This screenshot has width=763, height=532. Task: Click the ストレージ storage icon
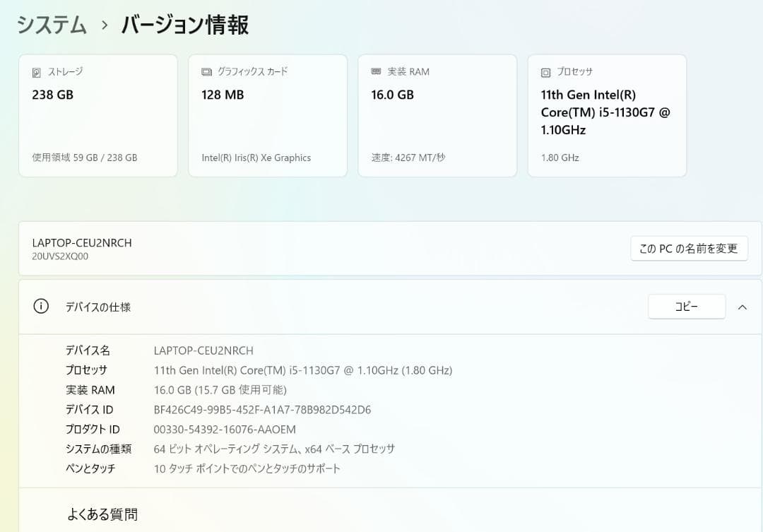click(37, 71)
